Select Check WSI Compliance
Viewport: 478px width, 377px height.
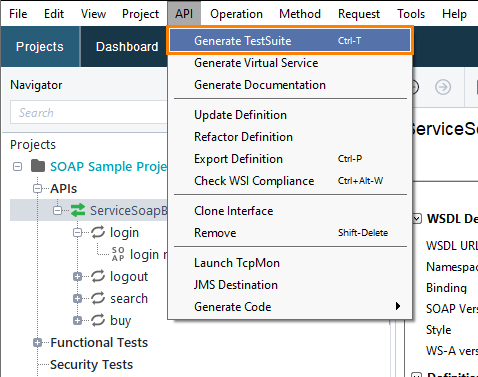tap(290, 181)
